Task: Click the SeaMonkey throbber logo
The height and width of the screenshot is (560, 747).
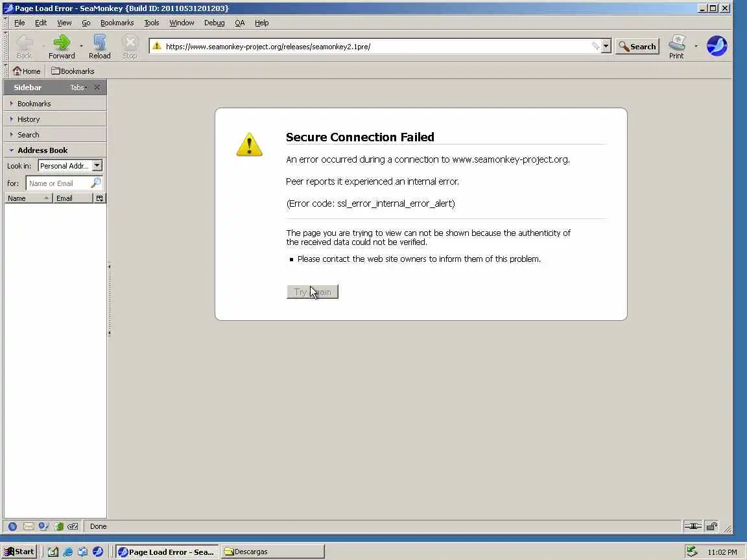Action: click(717, 46)
